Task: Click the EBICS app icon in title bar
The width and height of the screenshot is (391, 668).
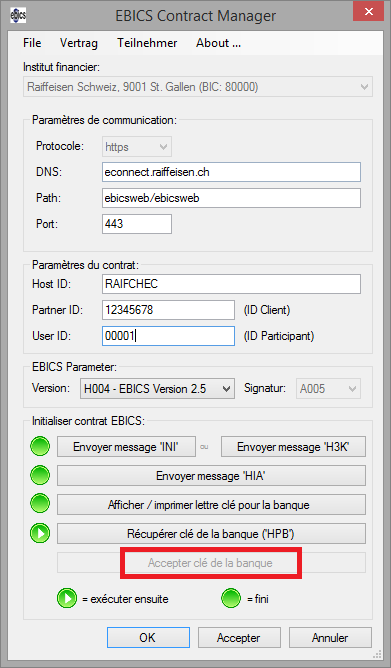Action: coord(18,16)
